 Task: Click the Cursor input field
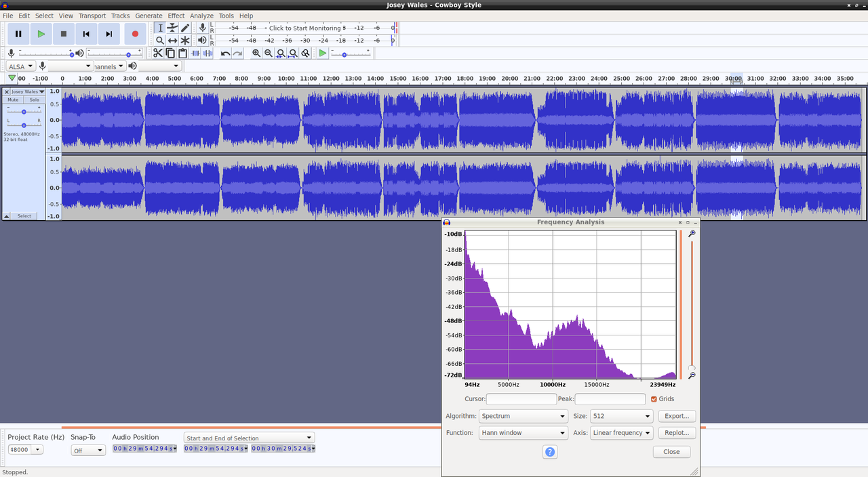point(521,399)
